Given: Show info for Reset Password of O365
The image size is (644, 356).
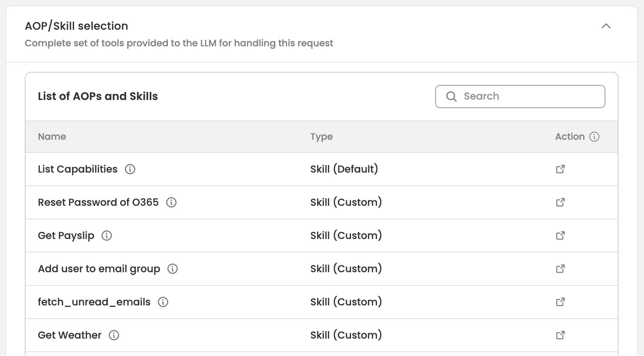Looking at the screenshot, I should pyautogui.click(x=171, y=202).
